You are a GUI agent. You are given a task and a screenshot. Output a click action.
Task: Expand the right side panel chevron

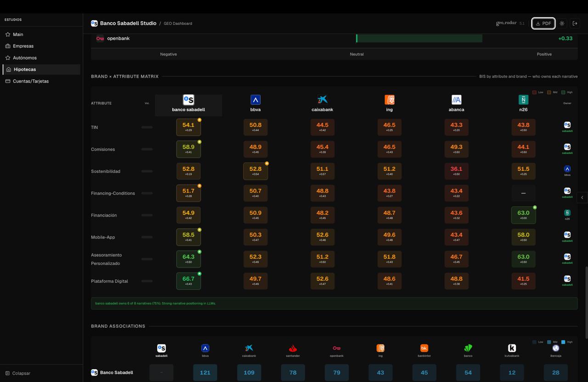click(x=582, y=197)
